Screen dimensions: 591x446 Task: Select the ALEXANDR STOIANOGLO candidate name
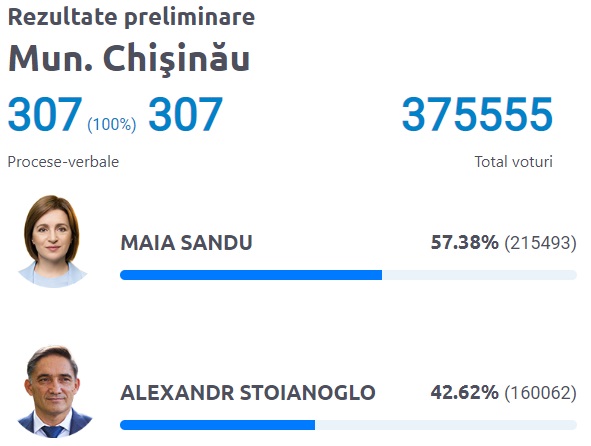pos(248,392)
